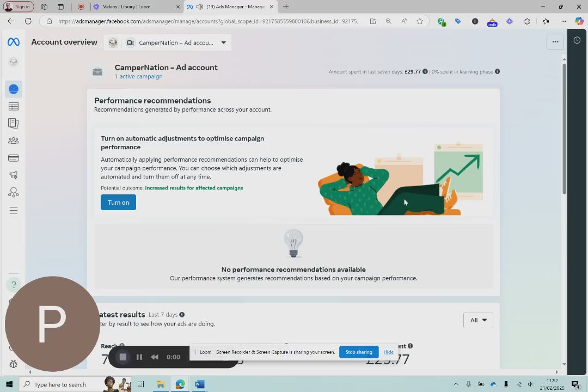Viewport: 588px width, 392px height.
Task: Click Stop sharing in Loom bar
Action: pyautogui.click(x=358, y=352)
